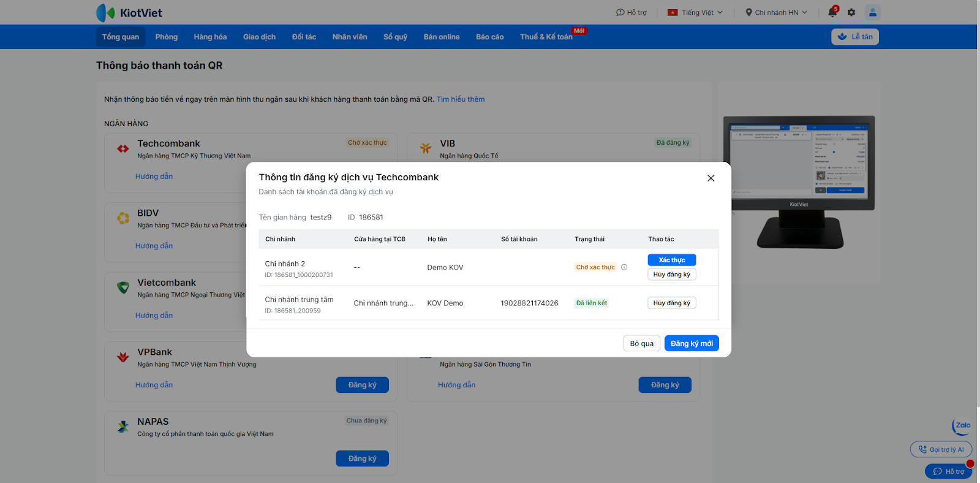Open the Tiếng Việt language dropdown
Screen dimensions: 980x483
point(695,12)
